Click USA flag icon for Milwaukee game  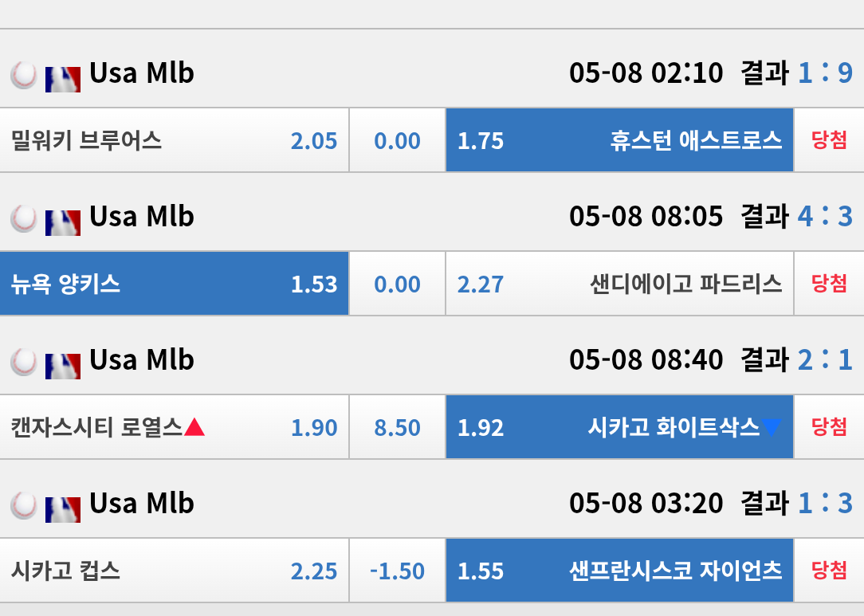[63, 76]
